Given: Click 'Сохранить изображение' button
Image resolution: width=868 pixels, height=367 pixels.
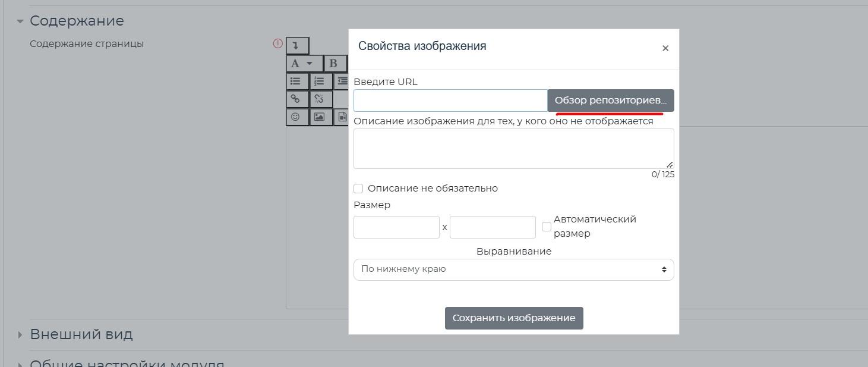Looking at the screenshot, I should pos(514,318).
